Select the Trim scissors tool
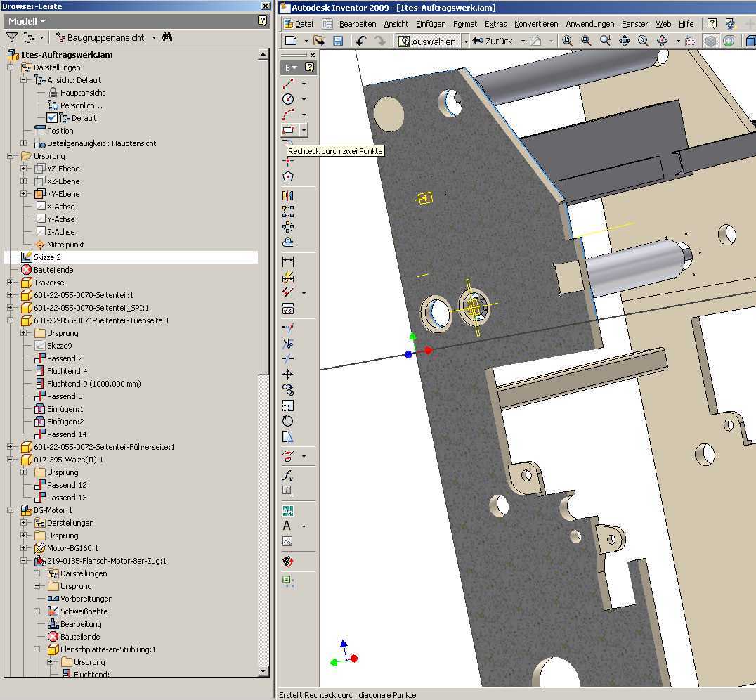Image resolution: width=756 pixels, height=700 pixels. pos(288,344)
